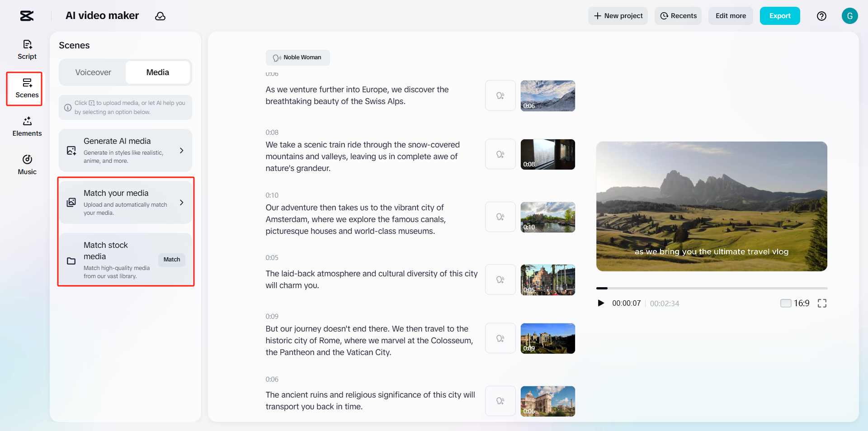Select the Rome 0:09 scene thumbnail
868x431 pixels.
[x=548, y=338]
